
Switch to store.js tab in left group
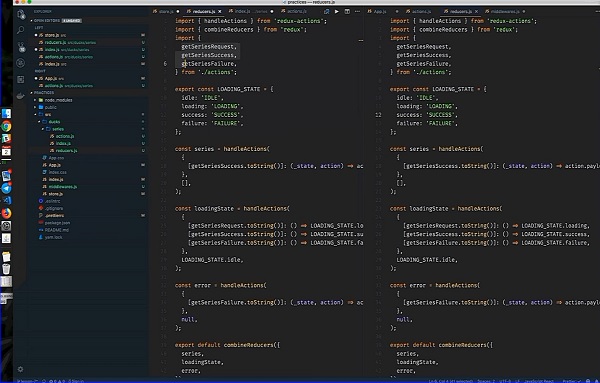click(x=166, y=11)
